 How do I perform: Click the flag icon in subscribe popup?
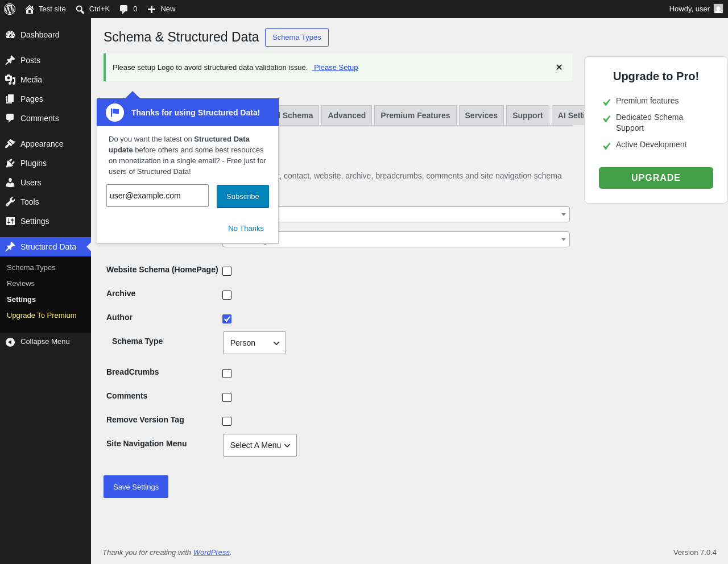pos(115,113)
